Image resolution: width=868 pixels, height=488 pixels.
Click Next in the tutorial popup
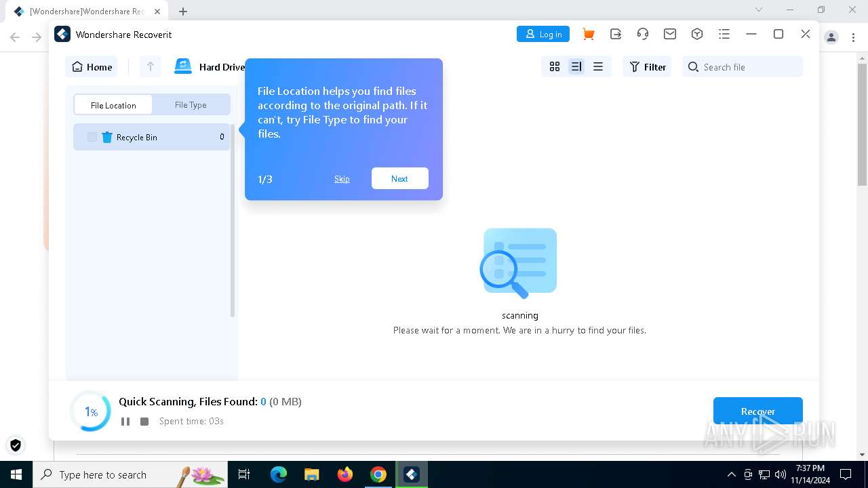[x=399, y=178]
